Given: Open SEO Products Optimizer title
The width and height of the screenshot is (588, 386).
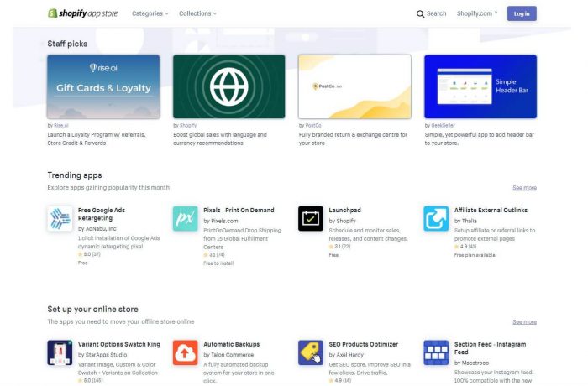Looking at the screenshot, I should click(x=364, y=344).
